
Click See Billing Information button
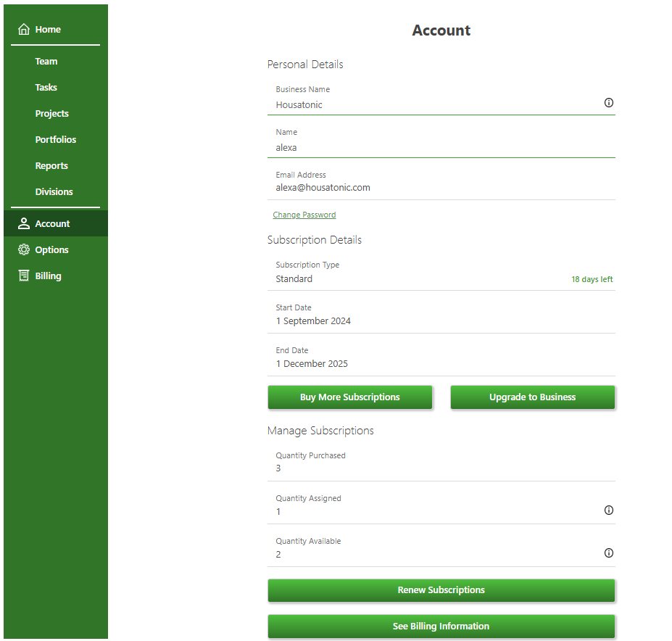[x=441, y=626]
